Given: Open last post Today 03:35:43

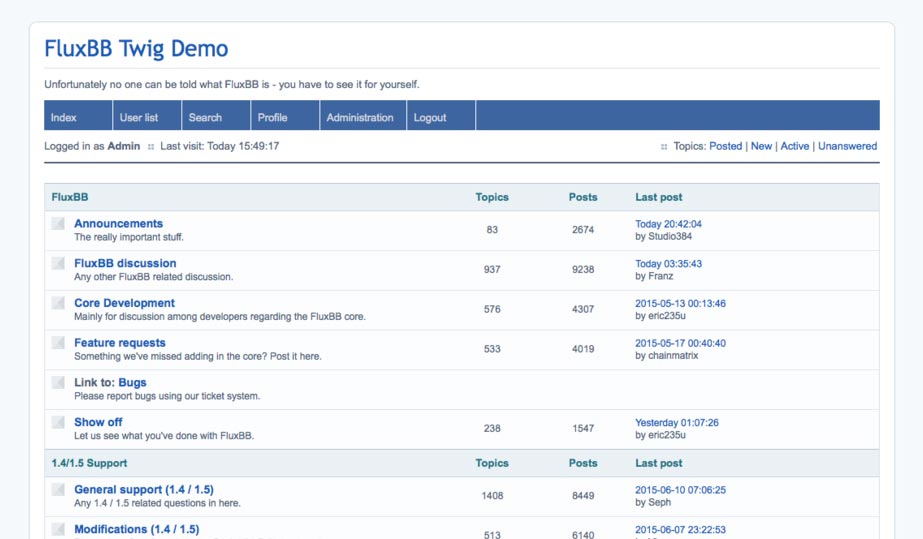Looking at the screenshot, I should pyautogui.click(x=668, y=264).
